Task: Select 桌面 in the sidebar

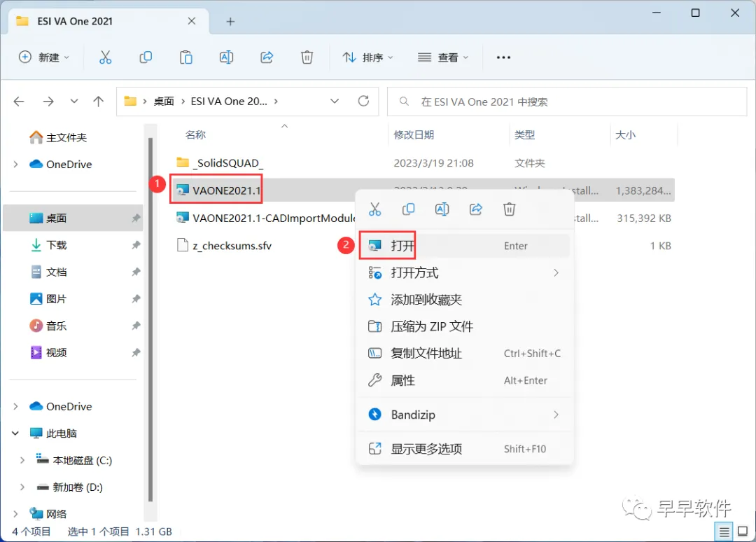Action: click(73, 218)
